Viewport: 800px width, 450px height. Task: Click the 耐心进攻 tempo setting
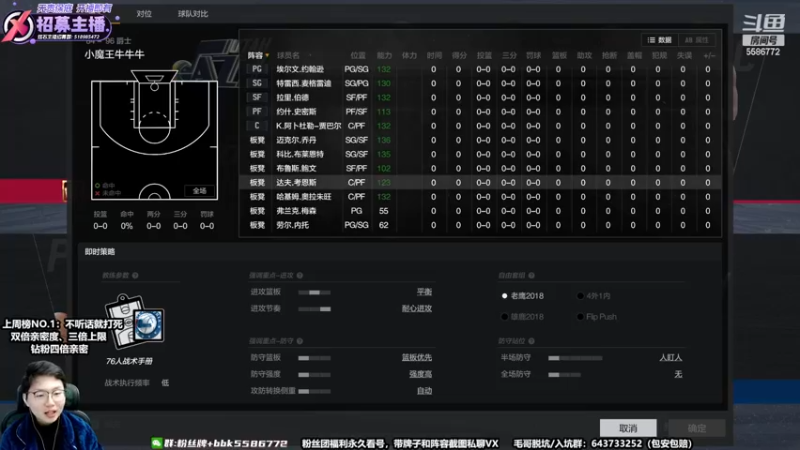(417, 309)
